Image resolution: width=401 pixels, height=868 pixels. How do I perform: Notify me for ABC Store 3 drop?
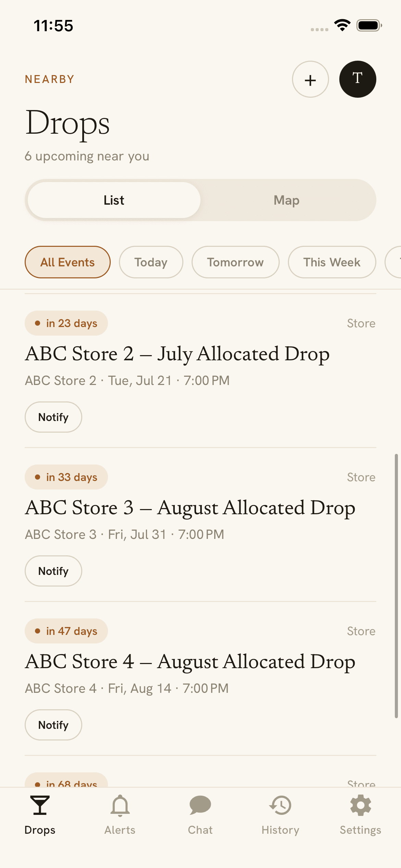[x=53, y=571]
